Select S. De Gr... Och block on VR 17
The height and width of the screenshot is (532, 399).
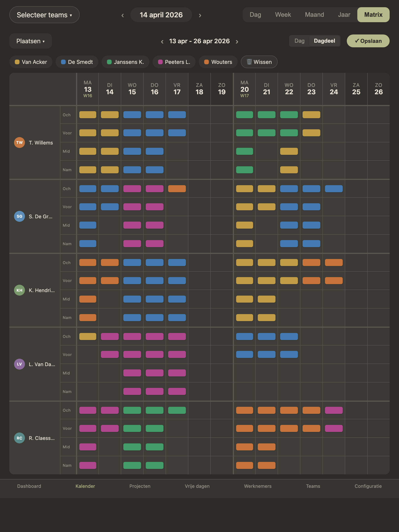coord(177,189)
